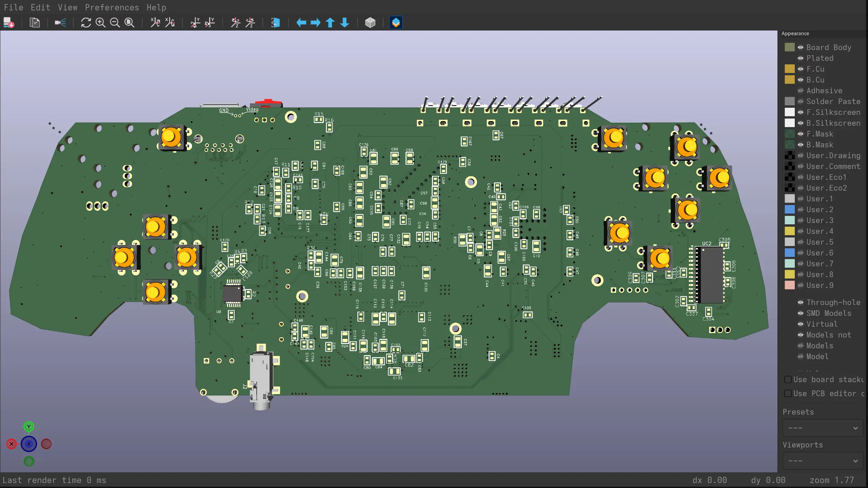
Task: Hide the F.Silkscreen layer
Action: pyautogui.click(x=801, y=113)
